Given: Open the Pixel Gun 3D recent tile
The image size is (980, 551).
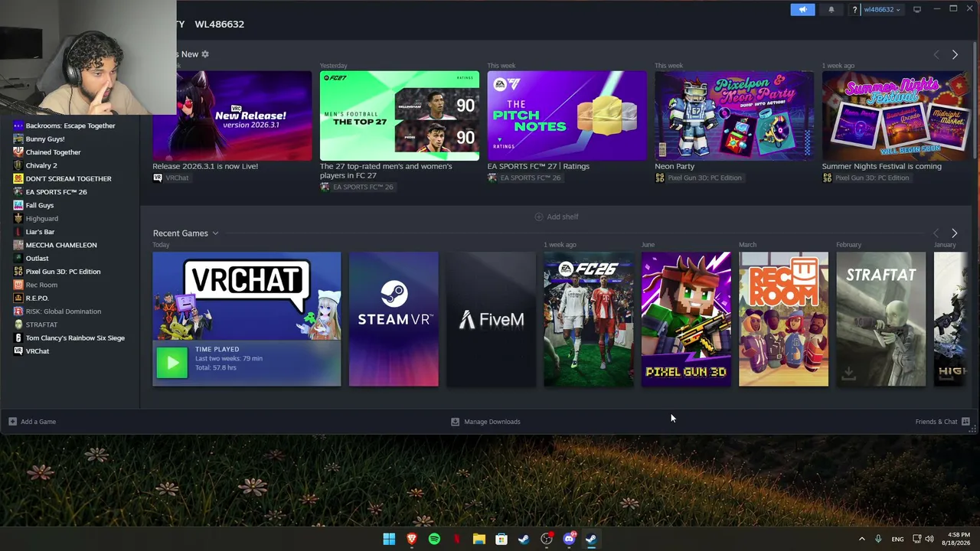Looking at the screenshot, I should pos(686,319).
